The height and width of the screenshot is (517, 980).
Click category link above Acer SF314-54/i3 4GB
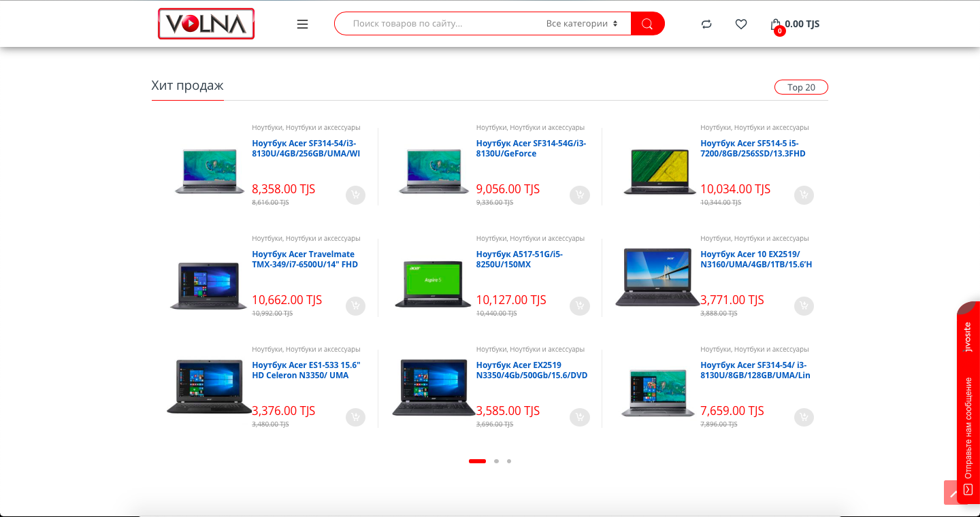coord(306,127)
